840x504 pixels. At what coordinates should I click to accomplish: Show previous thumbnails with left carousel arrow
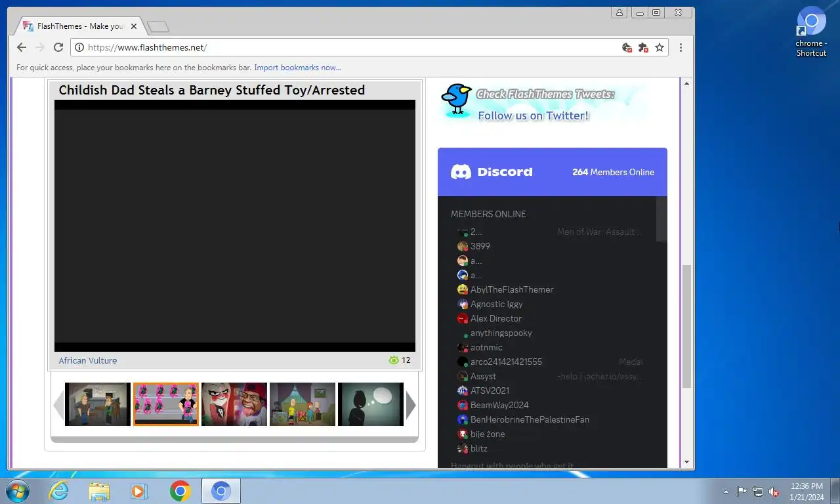coord(58,405)
